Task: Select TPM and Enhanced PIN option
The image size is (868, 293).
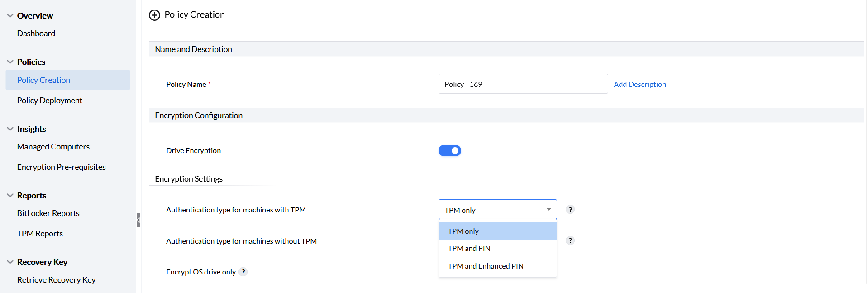Action: pos(486,266)
